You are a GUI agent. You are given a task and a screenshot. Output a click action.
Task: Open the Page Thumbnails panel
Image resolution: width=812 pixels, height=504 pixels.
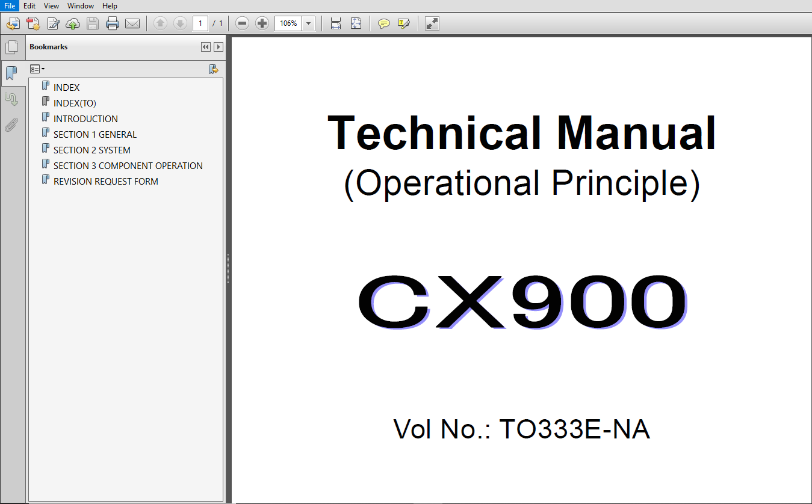(x=11, y=48)
